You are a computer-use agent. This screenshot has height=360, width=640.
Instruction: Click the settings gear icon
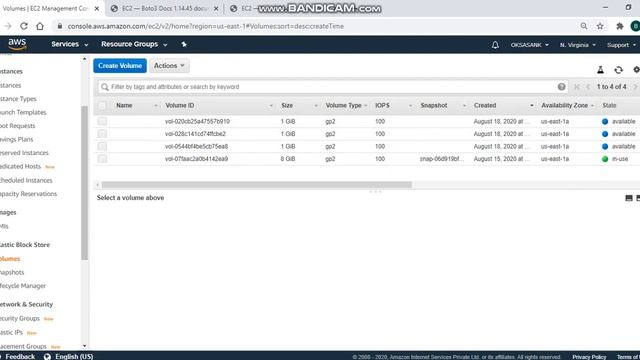[636, 70]
